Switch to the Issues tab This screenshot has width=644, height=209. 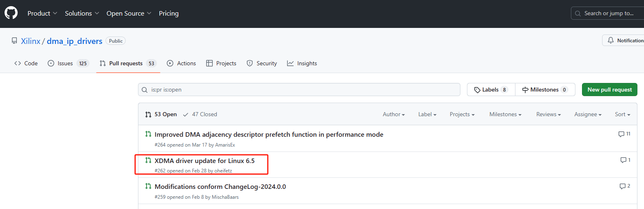[x=68, y=63]
